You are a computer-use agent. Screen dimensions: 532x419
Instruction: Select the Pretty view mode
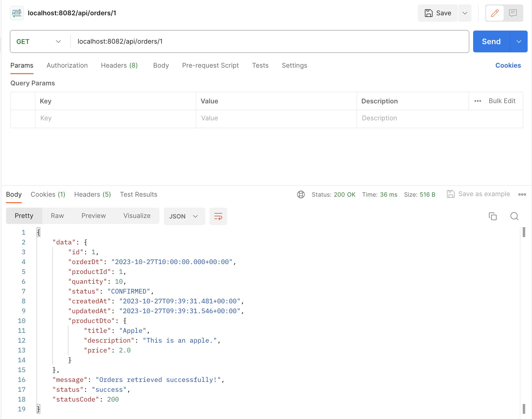tap(24, 216)
